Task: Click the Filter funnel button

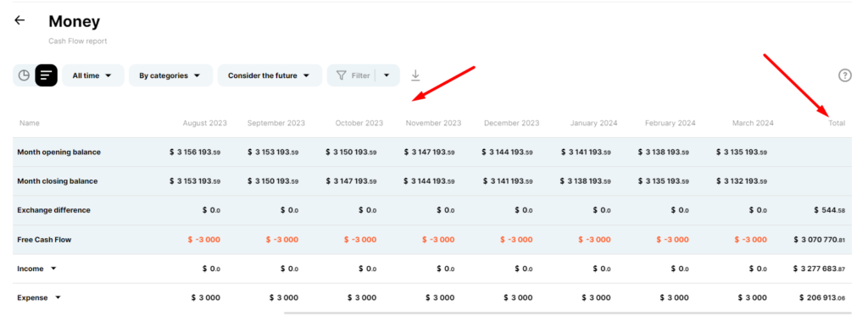Action: (353, 75)
